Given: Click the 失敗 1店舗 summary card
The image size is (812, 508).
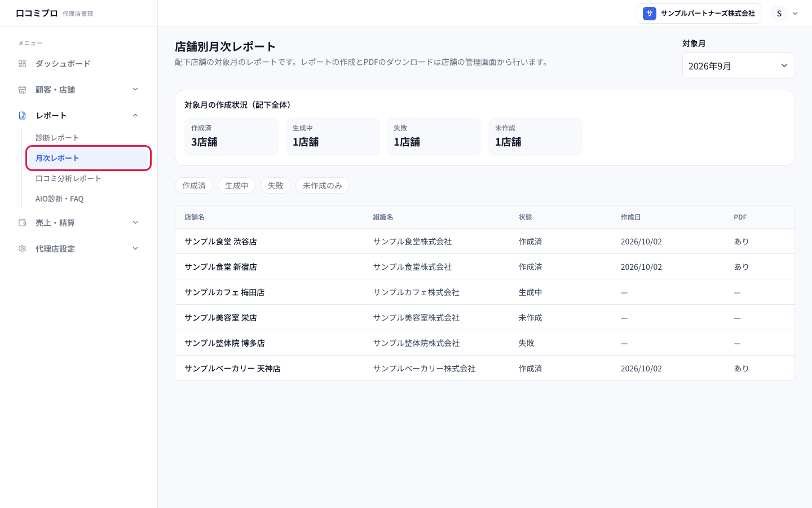Looking at the screenshot, I should [434, 137].
